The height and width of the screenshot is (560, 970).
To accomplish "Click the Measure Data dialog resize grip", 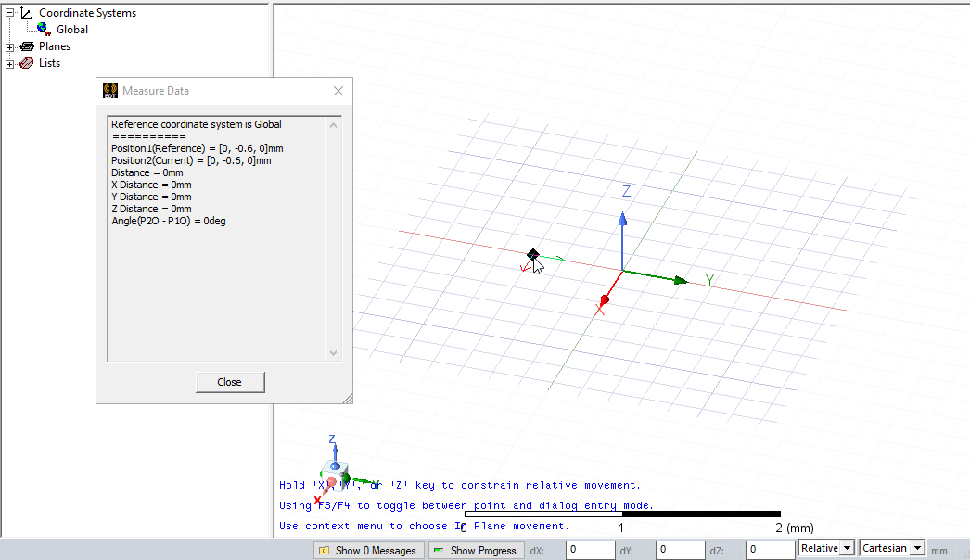I will [348, 399].
